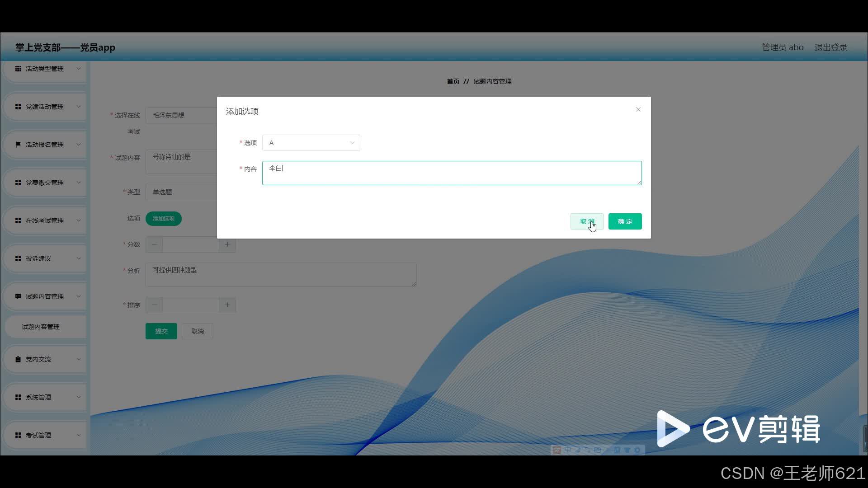This screenshot has height=488, width=868.
Task: Click the grid icon beside 投诉建议
Action: pos(18,258)
